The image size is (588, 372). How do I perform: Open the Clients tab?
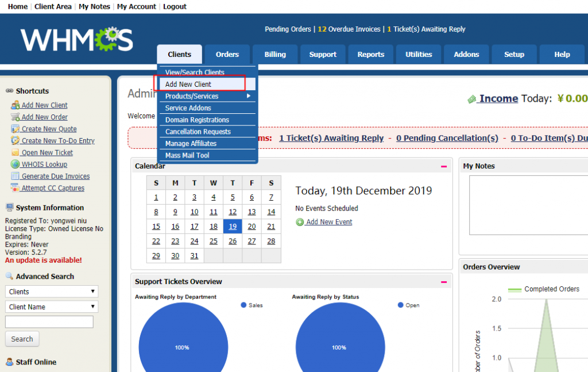click(180, 55)
